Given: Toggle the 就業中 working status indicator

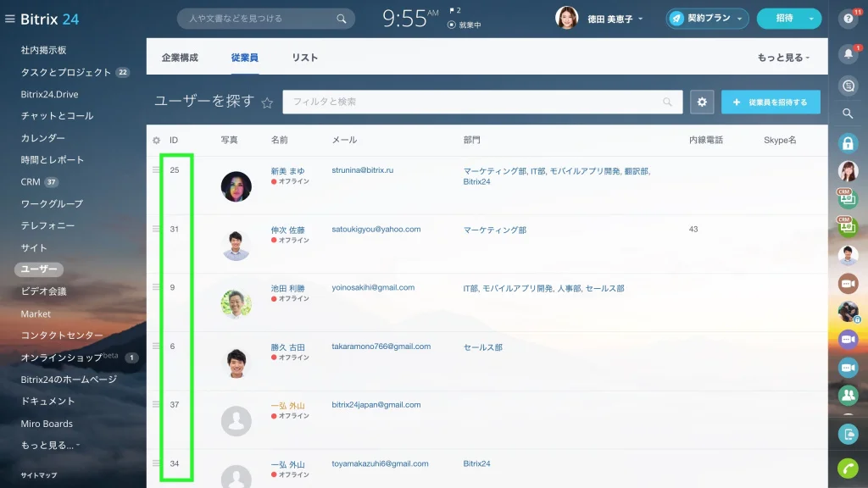Looking at the screenshot, I should (x=464, y=25).
